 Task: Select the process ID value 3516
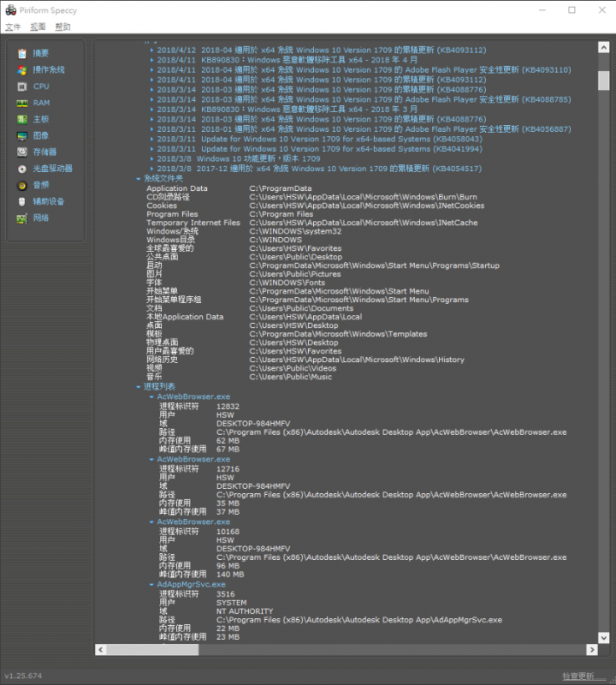point(226,594)
